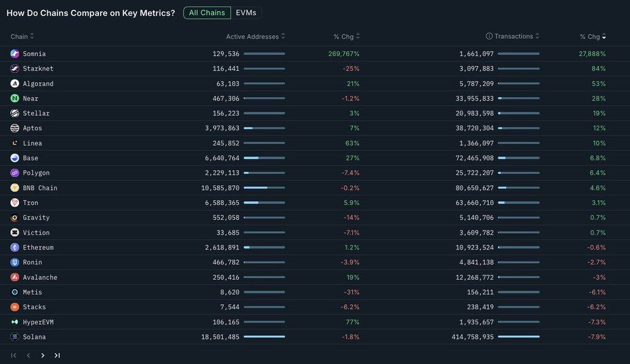Click the Solana chain logo icon
Image resolution: width=630 pixels, height=364 pixels.
tap(15, 337)
